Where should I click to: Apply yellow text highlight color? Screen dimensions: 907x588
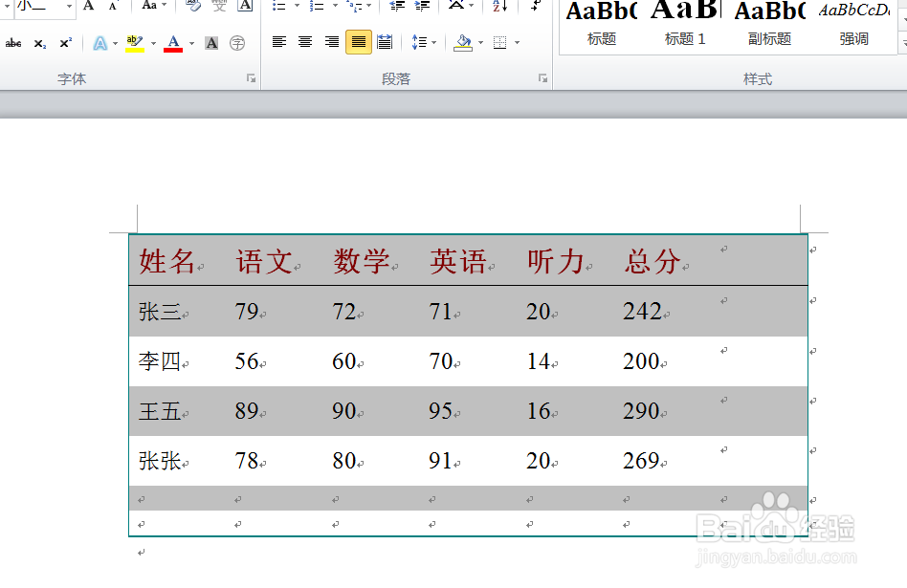(x=135, y=43)
